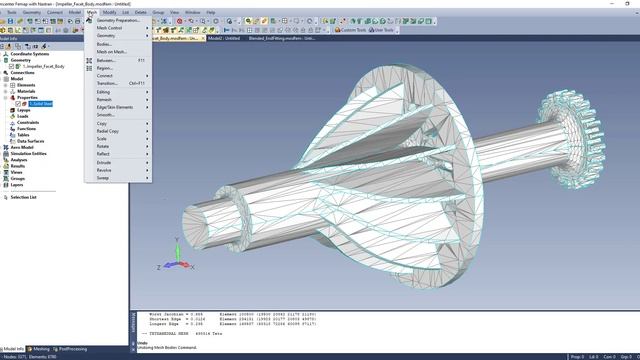640x360 pixels.
Task: Open the Tools menu in menu bar
Action: (11, 13)
